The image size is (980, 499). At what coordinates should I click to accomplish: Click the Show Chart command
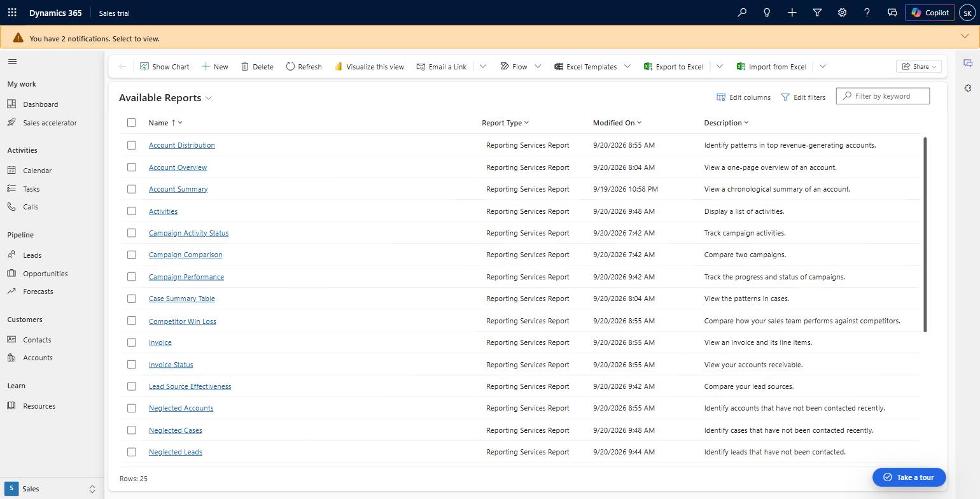(164, 67)
